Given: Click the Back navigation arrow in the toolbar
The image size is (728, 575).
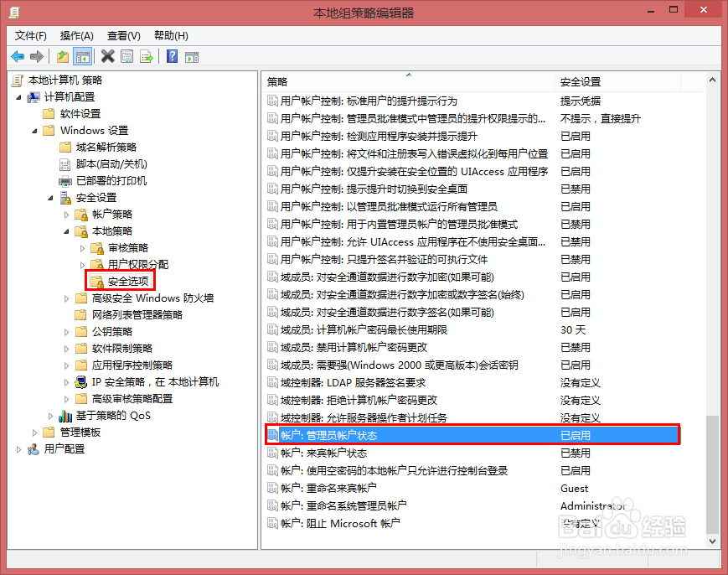Looking at the screenshot, I should click(x=18, y=56).
